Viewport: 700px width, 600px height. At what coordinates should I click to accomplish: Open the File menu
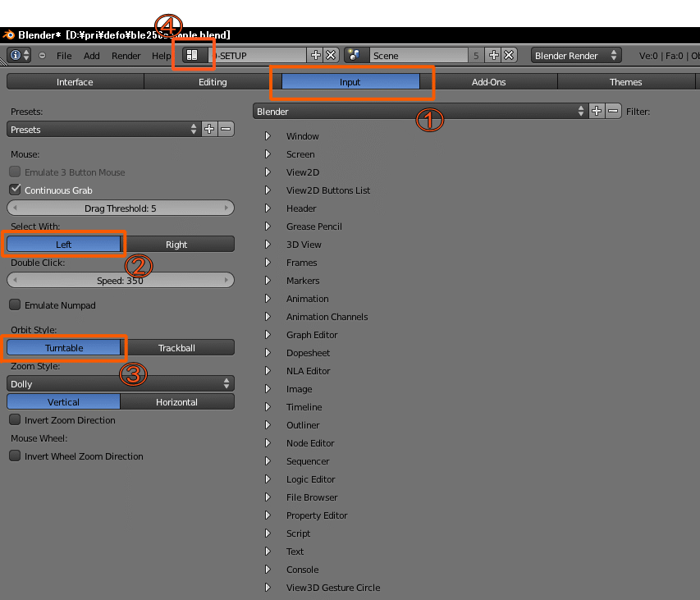pyautogui.click(x=64, y=56)
